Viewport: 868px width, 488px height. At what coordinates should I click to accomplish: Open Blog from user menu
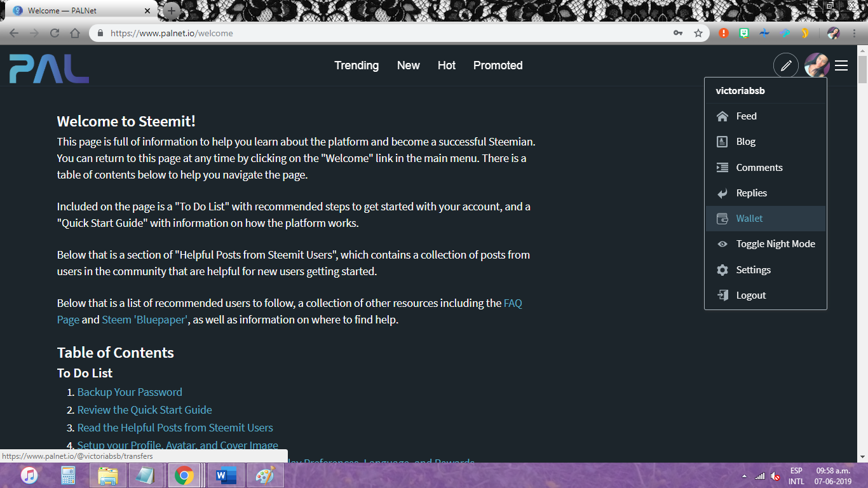[766, 142]
